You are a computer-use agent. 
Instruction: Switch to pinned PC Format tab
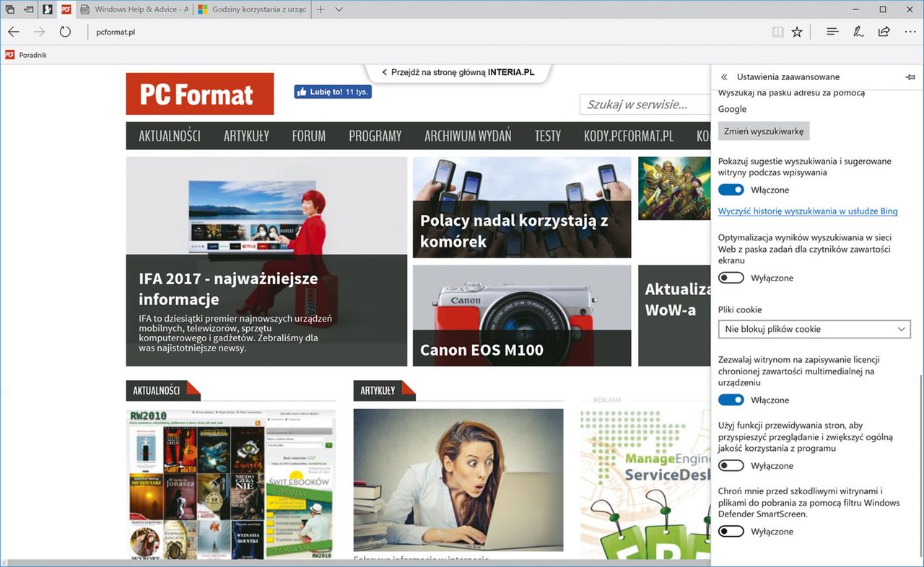pyautogui.click(x=66, y=9)
